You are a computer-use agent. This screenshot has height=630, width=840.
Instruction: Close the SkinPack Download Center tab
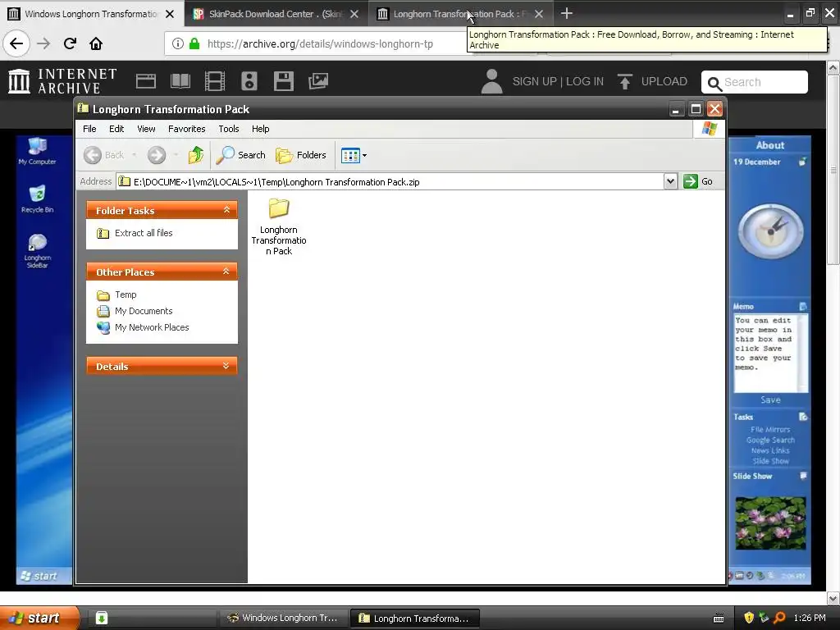tap(354, 14)
